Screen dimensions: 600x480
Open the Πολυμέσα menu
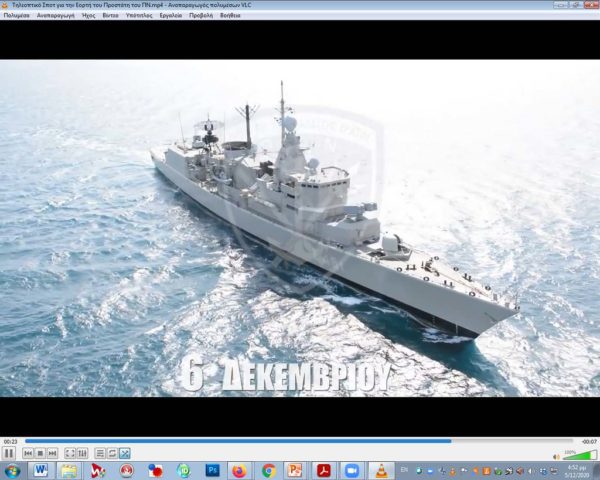(x=16, y=16)
